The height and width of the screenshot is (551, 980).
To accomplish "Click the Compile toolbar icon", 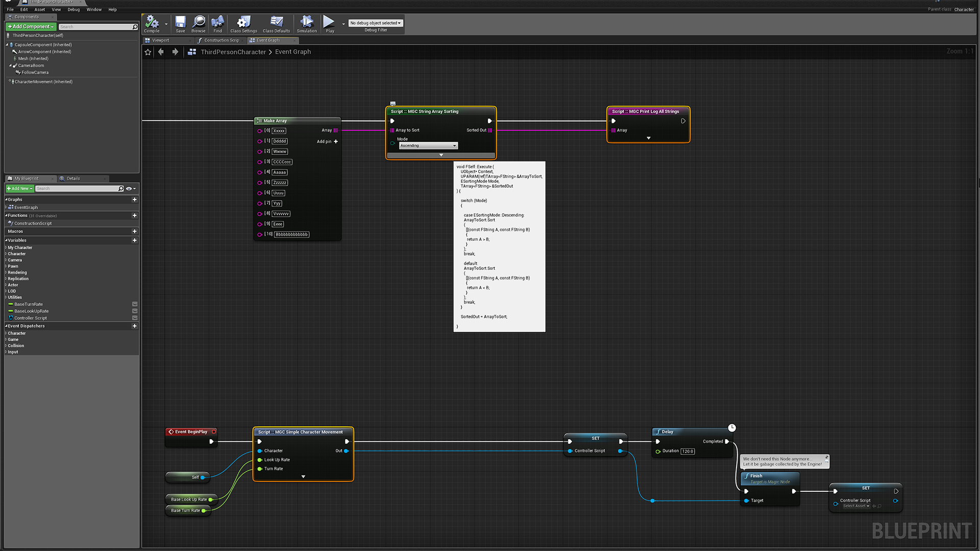I will pos(152,23).
